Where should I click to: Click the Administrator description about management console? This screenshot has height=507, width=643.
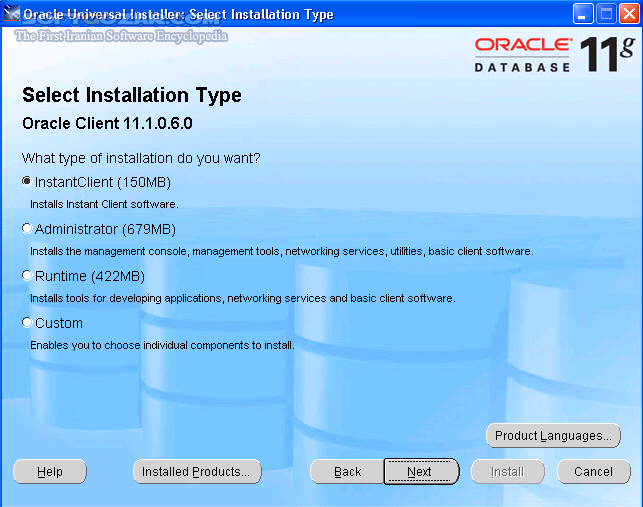(x=282, y=251)
